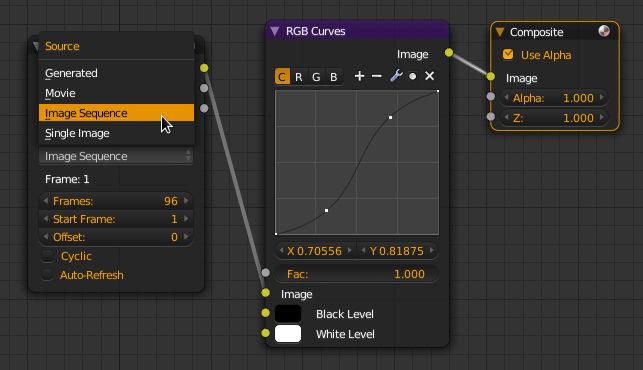Image resolution: width=643 pixels, height=370 pixels.
Task: Open the Image Sequence source dropdown
Action: pyautogui.click(x=116, y=156)
